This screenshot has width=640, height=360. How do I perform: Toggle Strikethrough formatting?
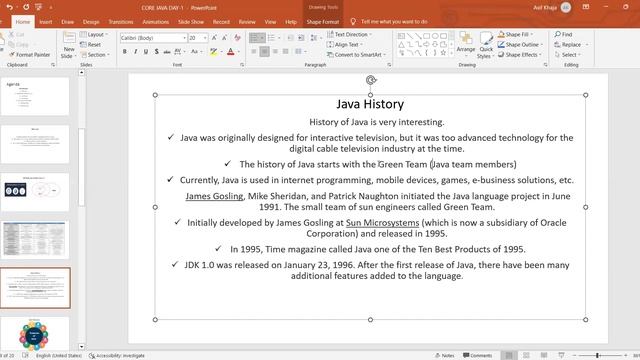(x=167, y=51)
